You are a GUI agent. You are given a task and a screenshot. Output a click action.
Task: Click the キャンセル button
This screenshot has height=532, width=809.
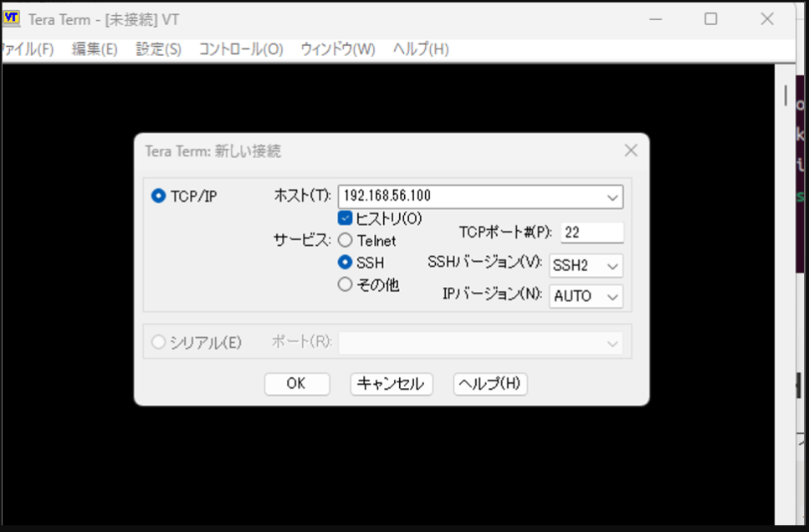tap(391, 384)
